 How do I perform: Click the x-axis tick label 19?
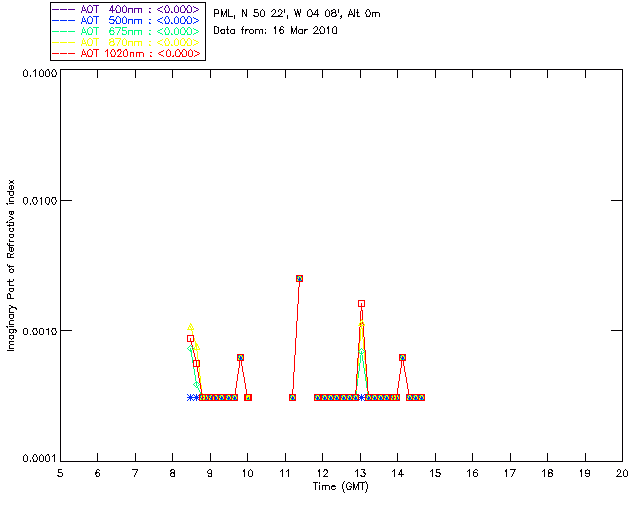click(585, 473)
